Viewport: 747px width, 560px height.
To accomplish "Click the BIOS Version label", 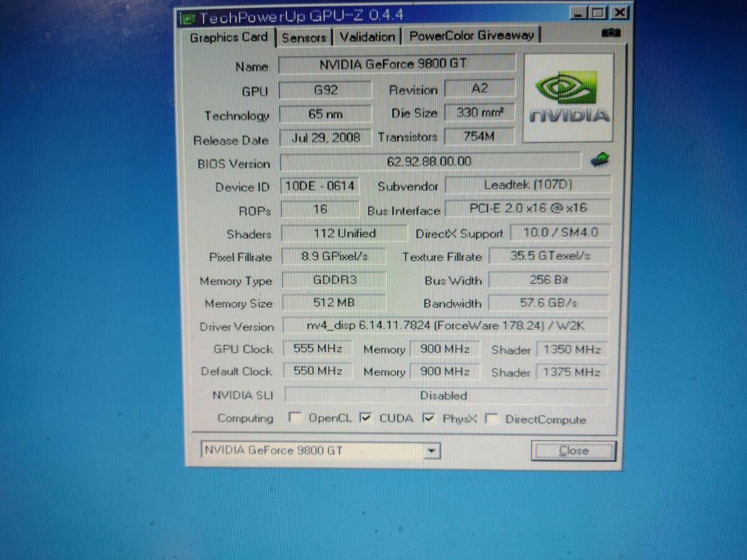I will pyautogui.click(x=233, y=164).
